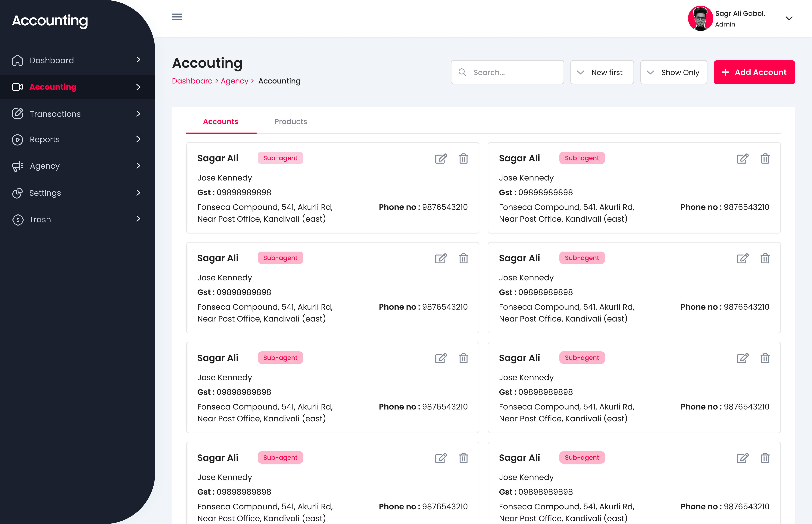Open Reports via its play icon

[x=18, y=140]
